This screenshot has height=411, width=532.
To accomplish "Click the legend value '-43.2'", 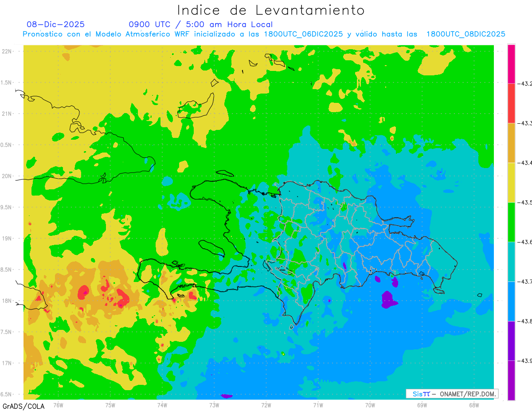I will click(x=525, y=84).
